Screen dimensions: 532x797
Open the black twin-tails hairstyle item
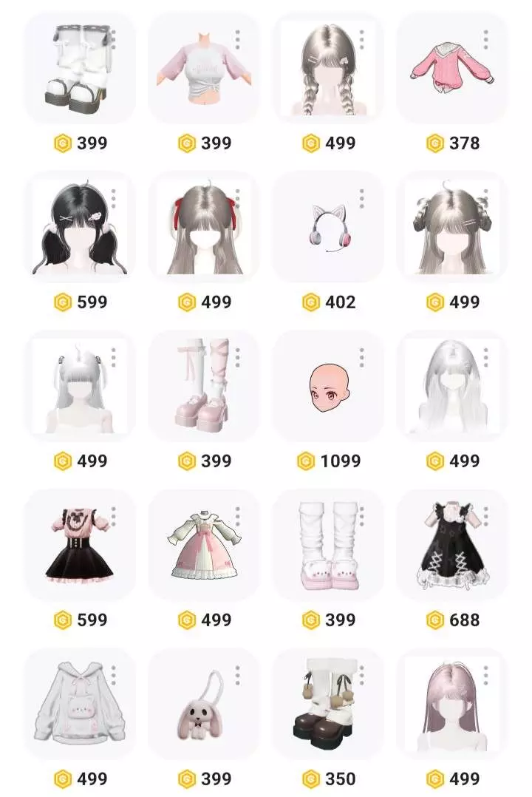[81, 227]
